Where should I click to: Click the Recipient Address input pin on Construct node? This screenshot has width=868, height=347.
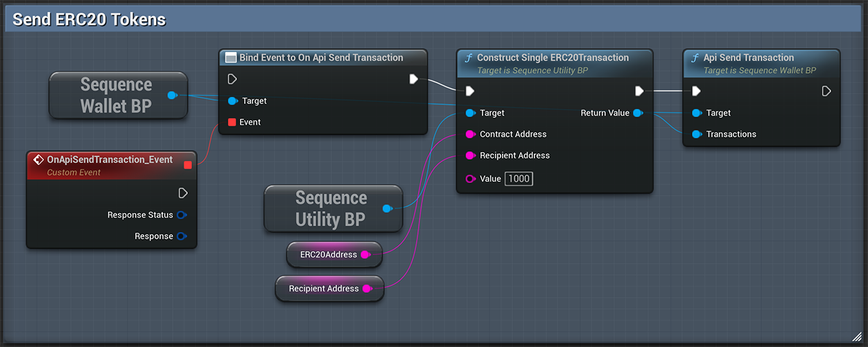point(471,155)
